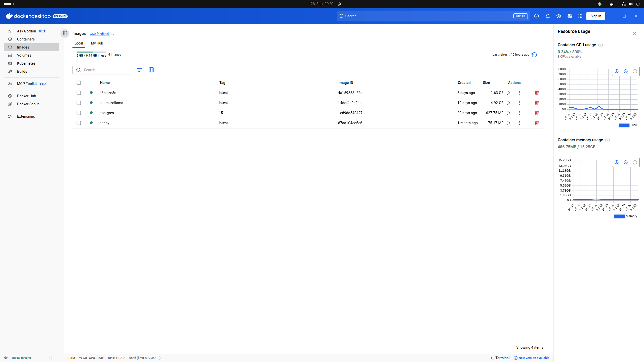Click the Sign in button
644x362 pixels.
click(x=595, y=16)
